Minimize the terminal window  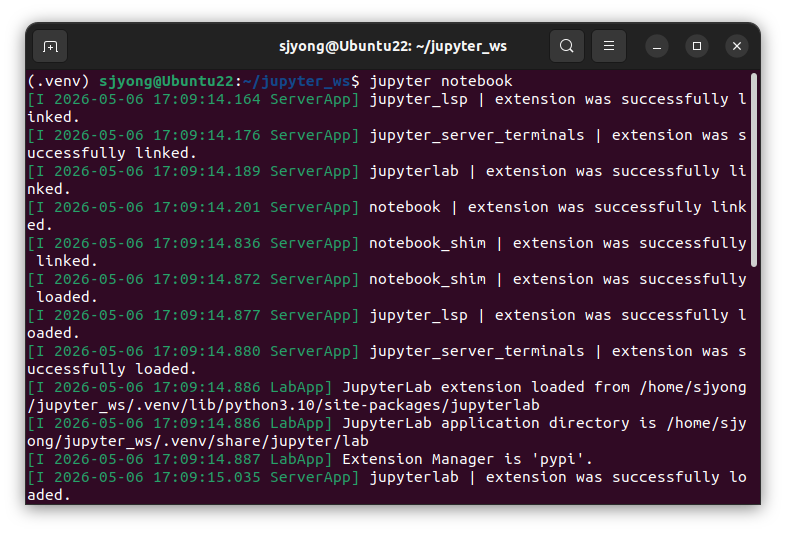tap(657, 47)
